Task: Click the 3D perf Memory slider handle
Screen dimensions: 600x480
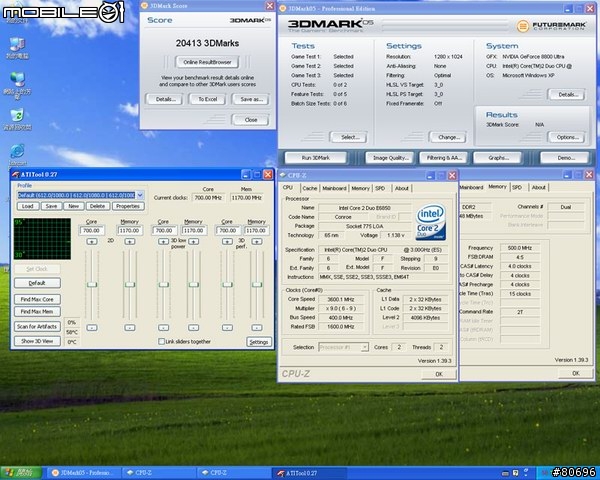Action: (257, 284)
